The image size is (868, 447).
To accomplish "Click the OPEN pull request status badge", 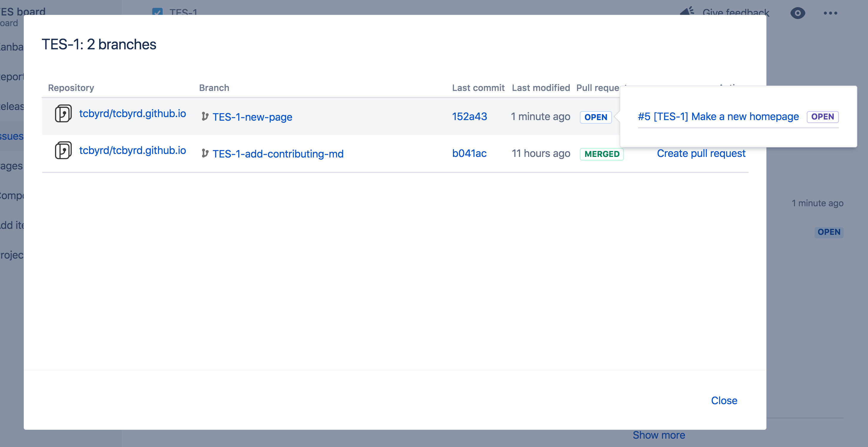I will pos(595,117).
